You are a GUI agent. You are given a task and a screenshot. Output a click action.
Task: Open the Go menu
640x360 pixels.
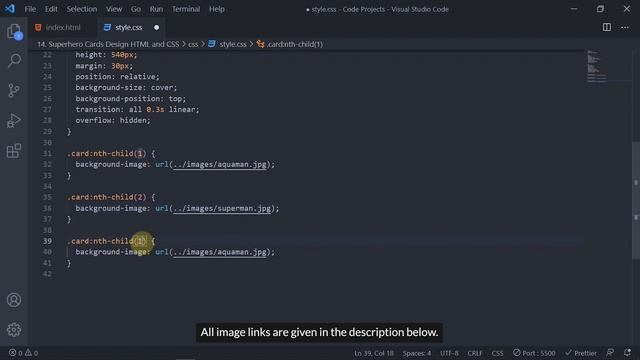(x=136, y=9)
